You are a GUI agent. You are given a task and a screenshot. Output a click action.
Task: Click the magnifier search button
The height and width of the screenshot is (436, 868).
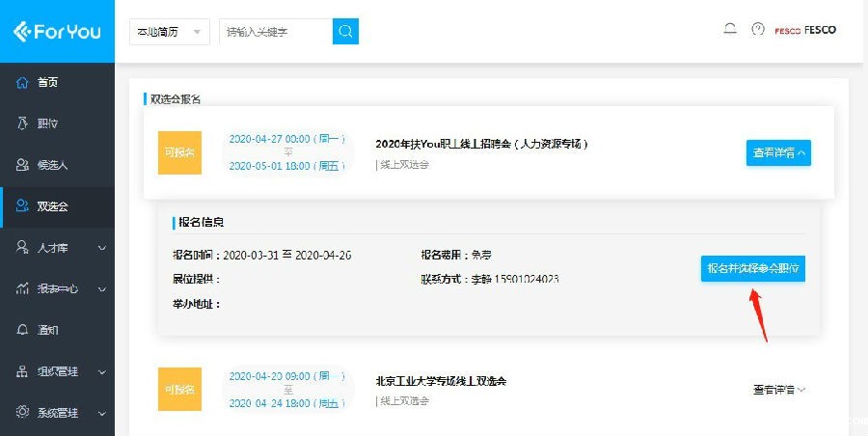(345, 31)
